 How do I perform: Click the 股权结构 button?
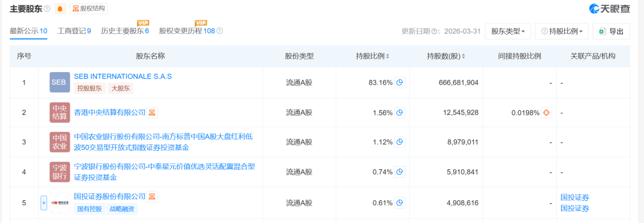pyautogui.click(x=89, y=8)
